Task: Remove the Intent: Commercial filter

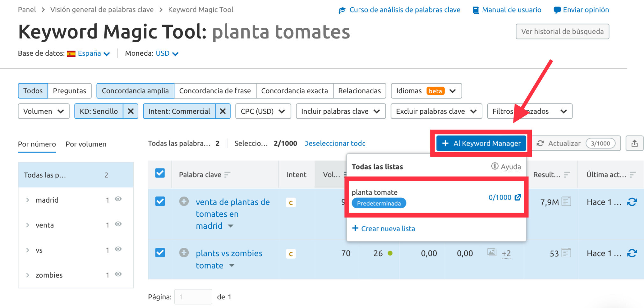Action: pyautogui.click(x=223, y=111)
